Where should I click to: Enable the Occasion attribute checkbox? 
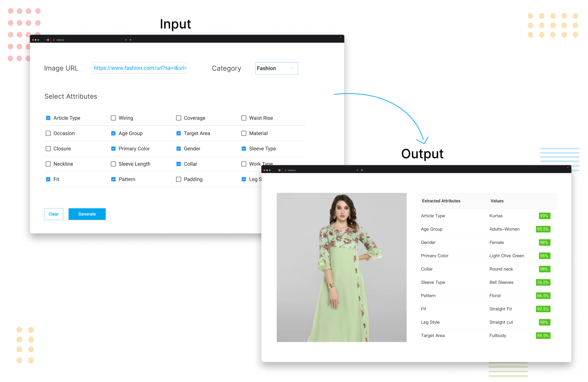48,133
